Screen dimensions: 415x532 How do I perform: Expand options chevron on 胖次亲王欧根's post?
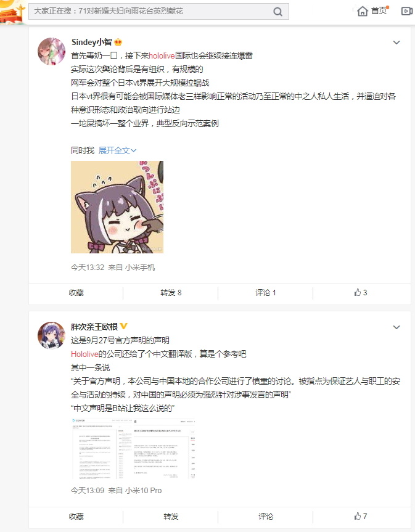397,327
